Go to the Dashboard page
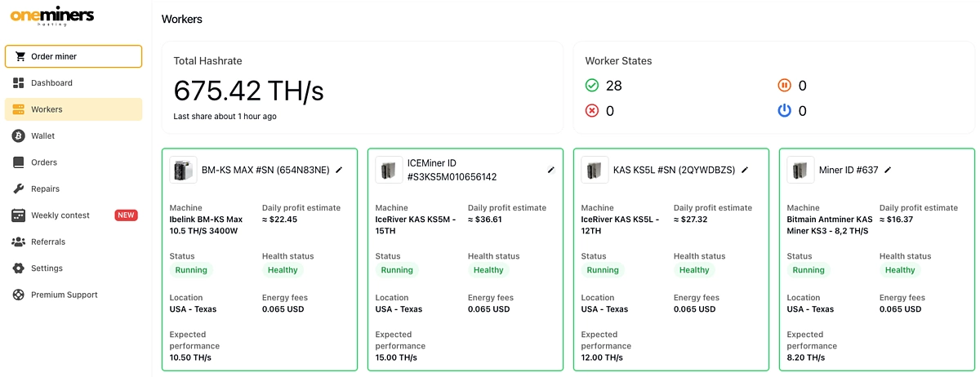 point(73,82)
